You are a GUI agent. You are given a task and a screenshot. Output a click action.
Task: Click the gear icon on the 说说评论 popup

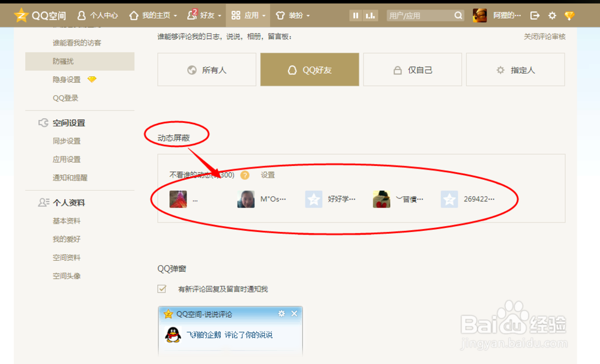tap(281, 313)
